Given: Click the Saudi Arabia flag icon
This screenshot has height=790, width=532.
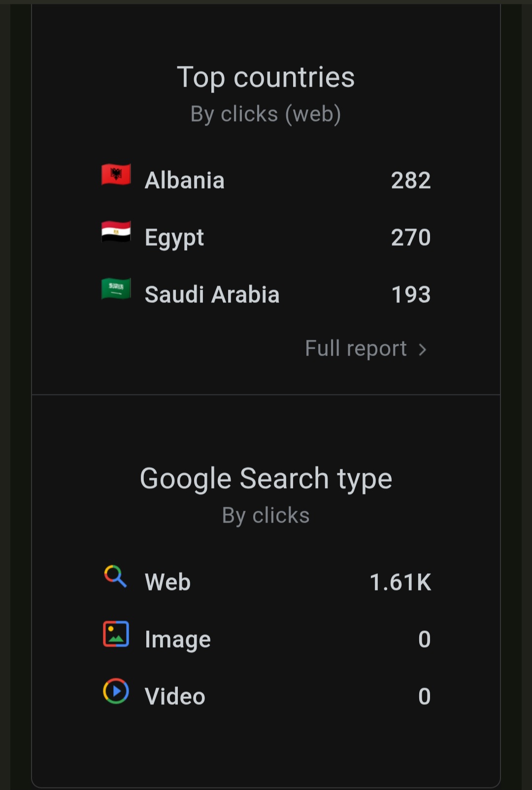Looking at the screenshot, I should (116, 289).
